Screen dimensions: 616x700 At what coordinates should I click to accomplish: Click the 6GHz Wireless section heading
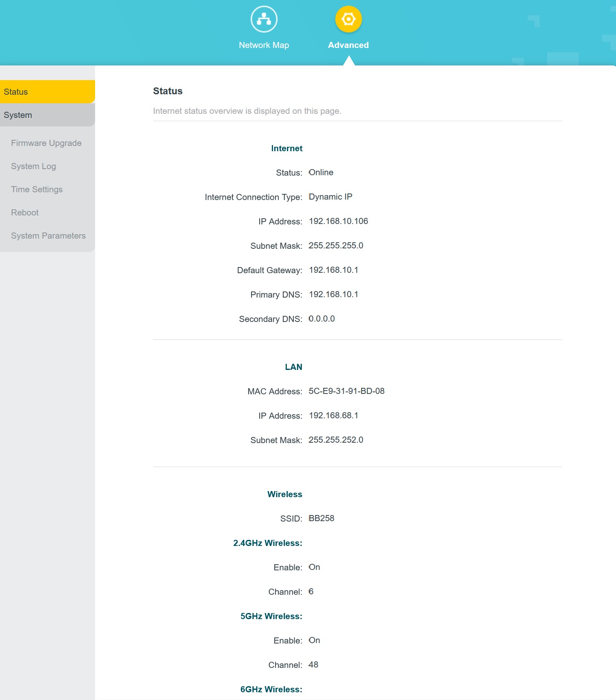click(271, 689)
